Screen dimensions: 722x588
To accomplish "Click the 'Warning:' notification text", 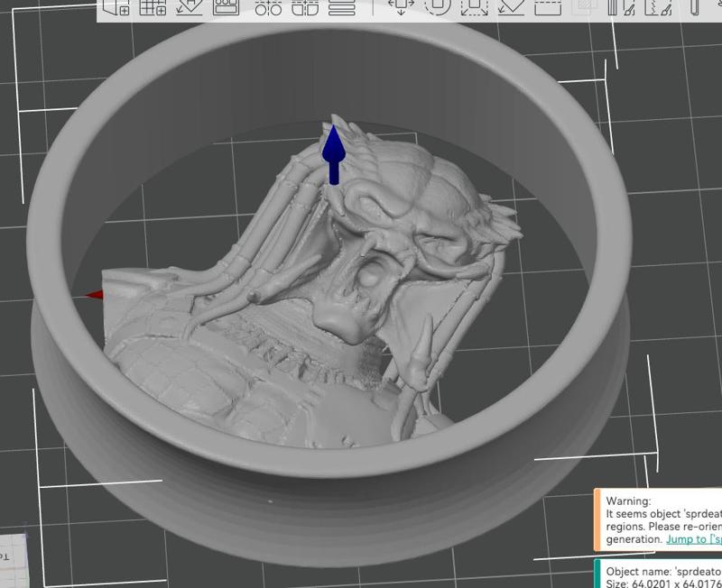I will click(x=628, y=501).
